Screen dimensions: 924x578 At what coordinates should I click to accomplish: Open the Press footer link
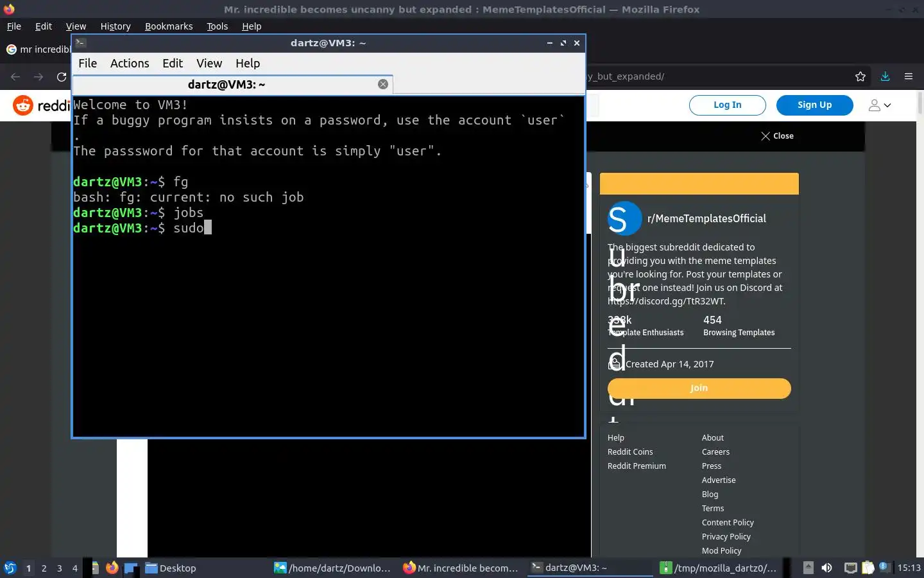point(712,466)
